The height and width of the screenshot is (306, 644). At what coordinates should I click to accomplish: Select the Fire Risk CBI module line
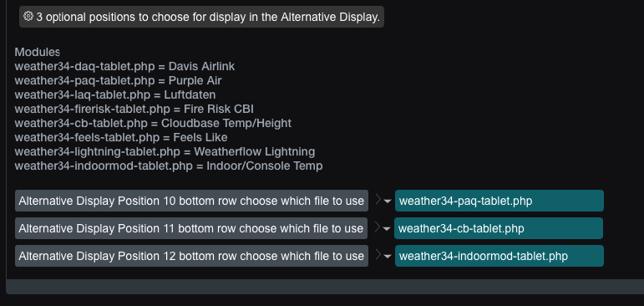(x=134, y=109)
